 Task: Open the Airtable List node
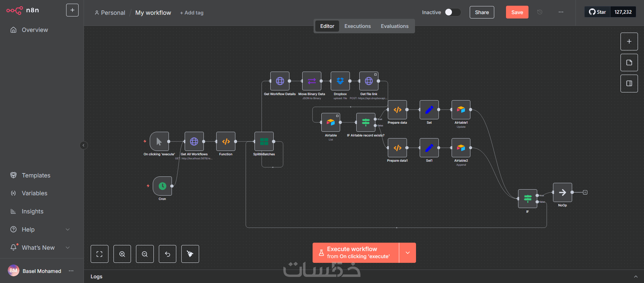coord(331,122)
